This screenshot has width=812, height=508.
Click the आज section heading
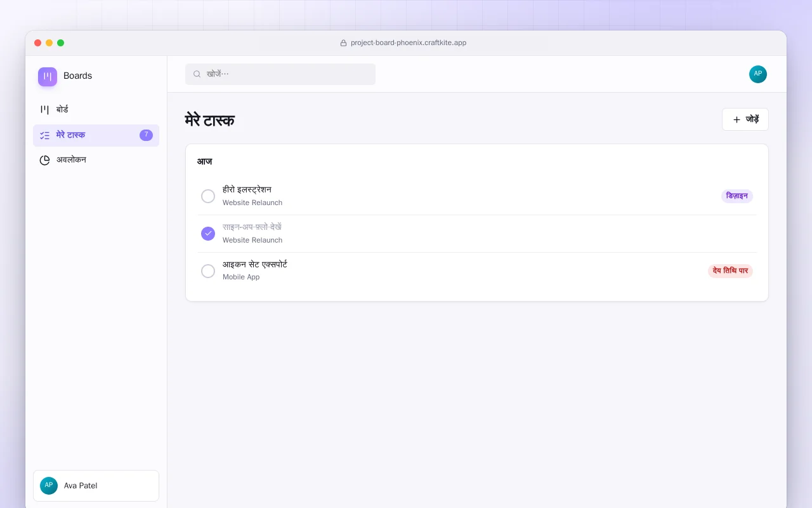pos(204,162)
